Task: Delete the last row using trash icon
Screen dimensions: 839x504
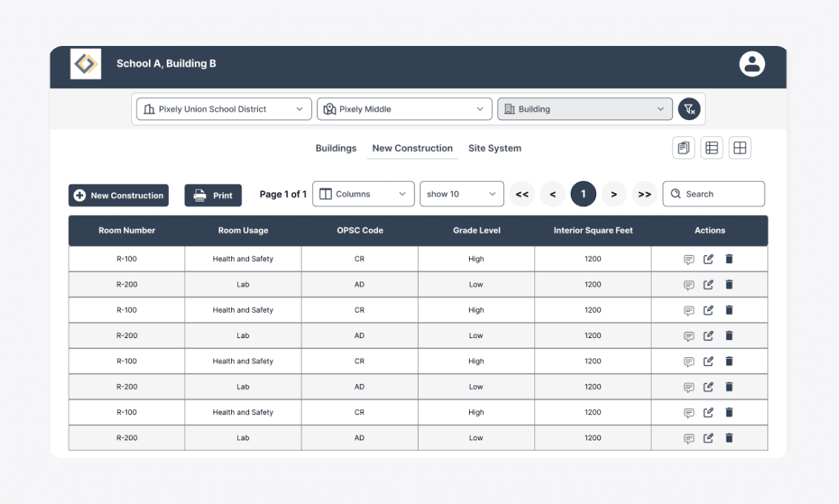Action: pyautogui.click(x=729, y=438)
